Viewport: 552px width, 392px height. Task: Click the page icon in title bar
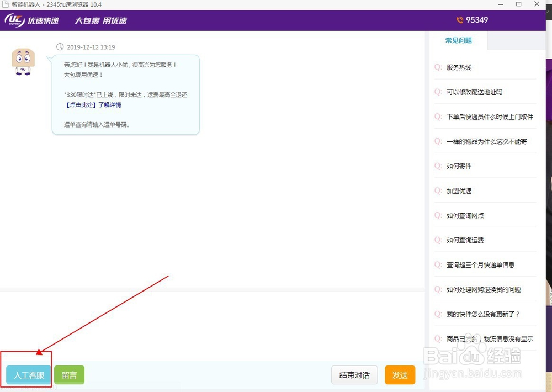(x=6, y=4)
